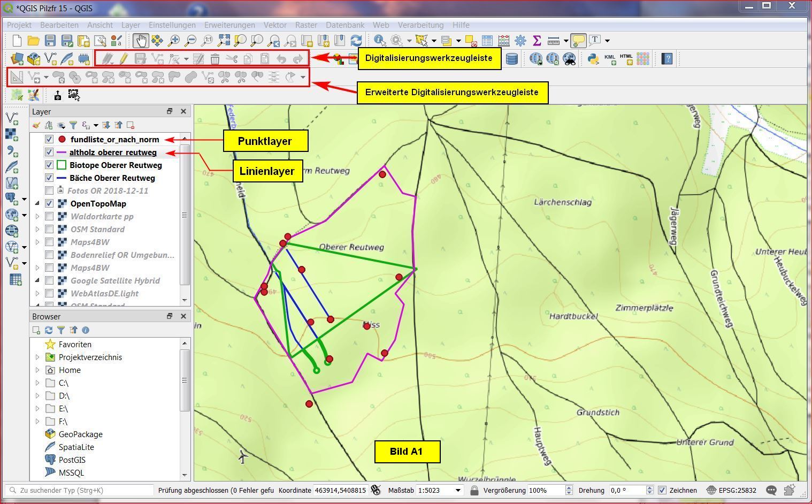The width and height of the screenshot is (812, 504).
Task: Save project with the floppy disk icon
Action: pyautogui.click(x=50, y=41)
